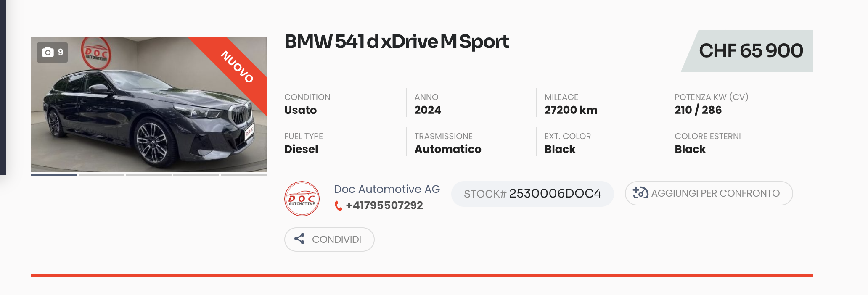868x295 pixels.
Task: Click the share icon in Condividi
Action: tap(299, 239)
